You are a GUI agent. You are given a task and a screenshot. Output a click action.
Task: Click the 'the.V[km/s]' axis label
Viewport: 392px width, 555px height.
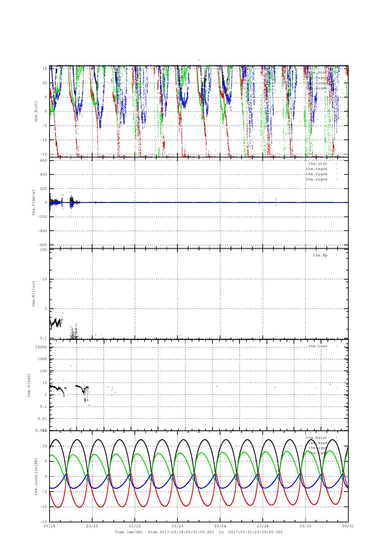[x=34, y=203]
